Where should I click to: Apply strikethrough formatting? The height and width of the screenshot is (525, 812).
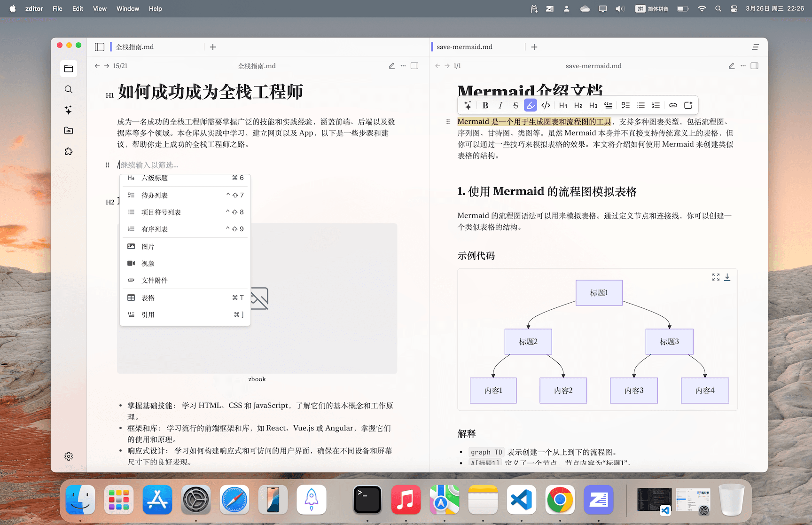point(515,105)
